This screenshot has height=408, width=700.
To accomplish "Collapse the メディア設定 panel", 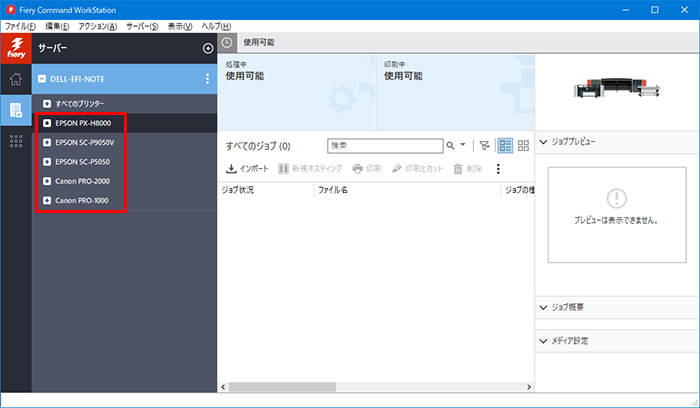I will tap(543, 341).
